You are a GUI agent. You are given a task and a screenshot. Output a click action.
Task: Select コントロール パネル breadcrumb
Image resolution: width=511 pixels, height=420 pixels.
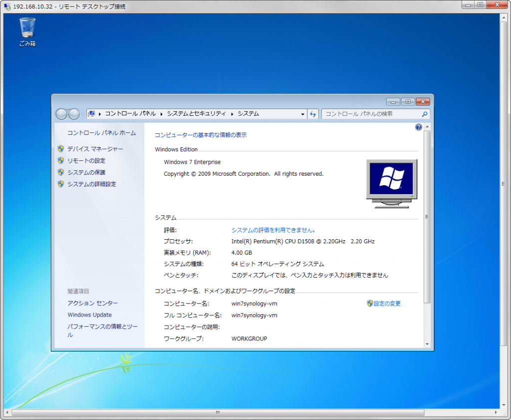(130, 114)
